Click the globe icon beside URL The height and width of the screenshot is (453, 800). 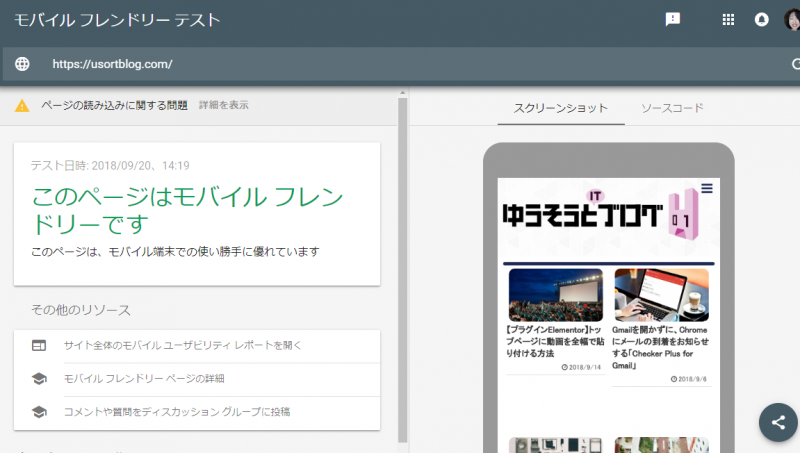pyautogui.click(x=22, y=64)
